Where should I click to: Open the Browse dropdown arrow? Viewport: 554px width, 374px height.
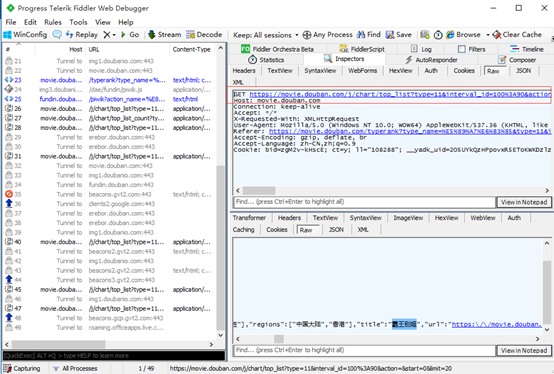(x=488, y=35)
